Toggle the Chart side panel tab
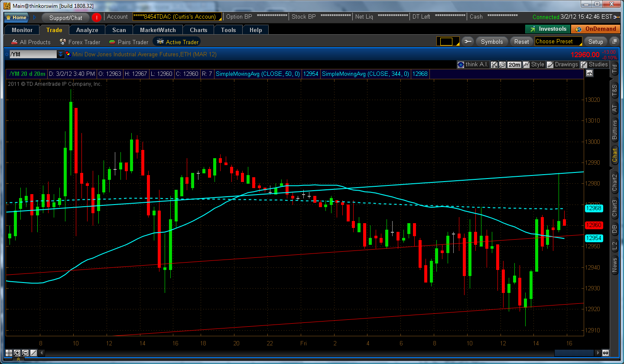 pos(614,155)
